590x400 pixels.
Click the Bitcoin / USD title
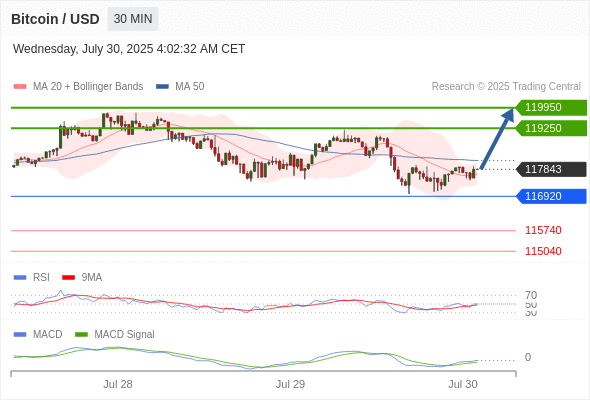click(x=55, y=19)
